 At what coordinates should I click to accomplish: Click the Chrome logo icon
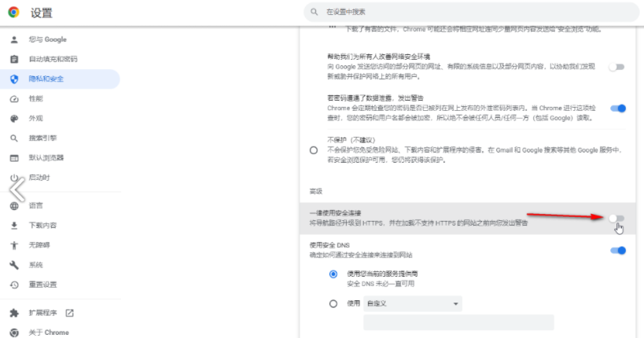13,13
